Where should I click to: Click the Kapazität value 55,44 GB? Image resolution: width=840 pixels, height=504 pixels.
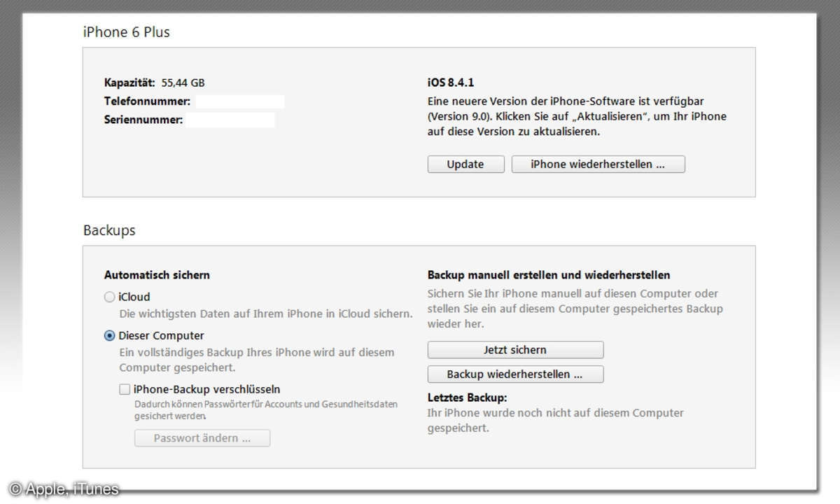click(x=183, y=83)
